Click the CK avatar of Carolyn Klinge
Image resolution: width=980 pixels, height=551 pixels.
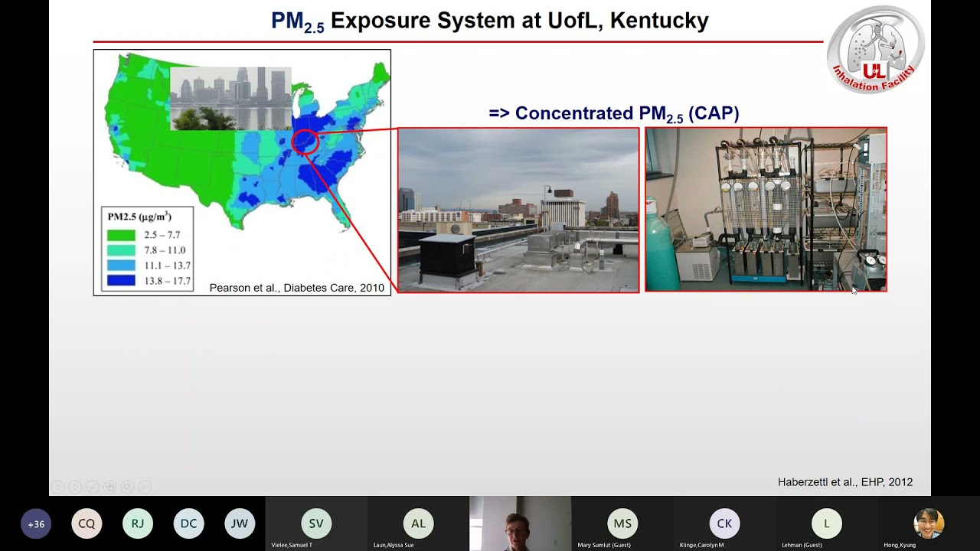724,523
